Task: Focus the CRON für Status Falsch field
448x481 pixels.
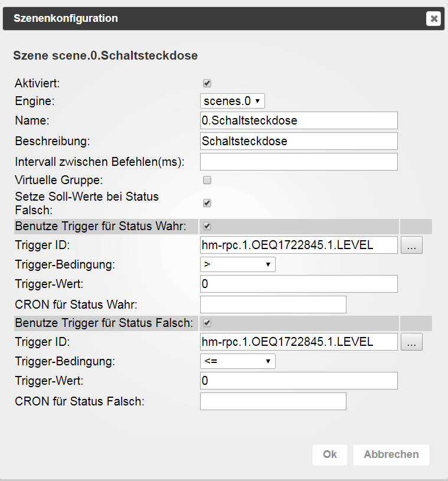Action: click(x=273, y=401)
